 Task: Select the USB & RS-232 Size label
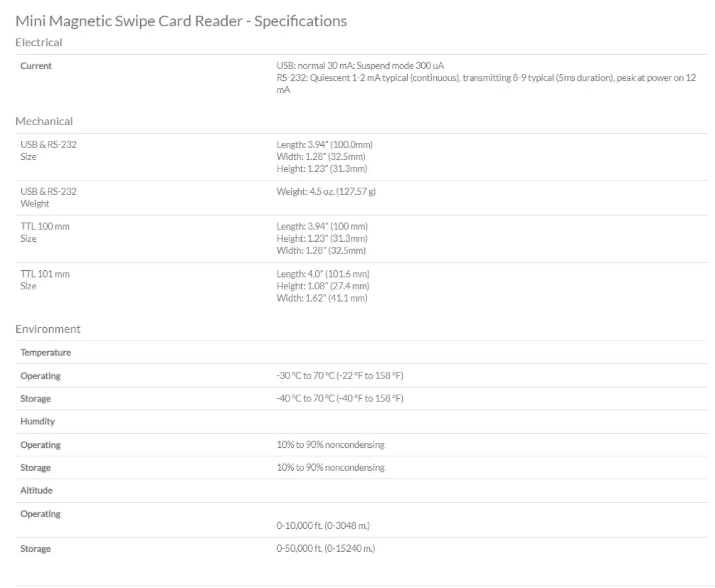point(49,151)
